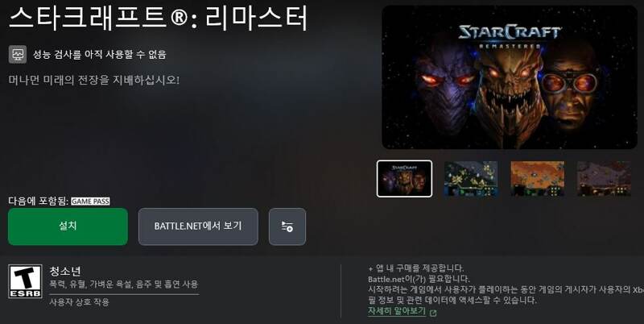The height and width of the screenshot is (324, 644).
Task: Click the 청소년 rating label
Action: 65,272
